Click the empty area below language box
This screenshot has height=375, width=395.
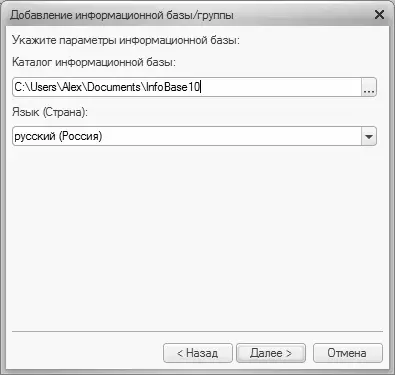(x=197, y=237)
